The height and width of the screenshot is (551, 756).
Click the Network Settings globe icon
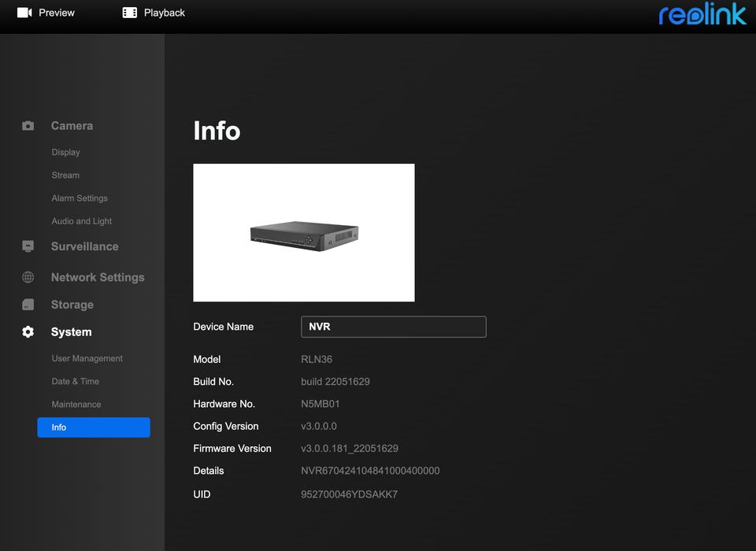[x=28, y=277]
